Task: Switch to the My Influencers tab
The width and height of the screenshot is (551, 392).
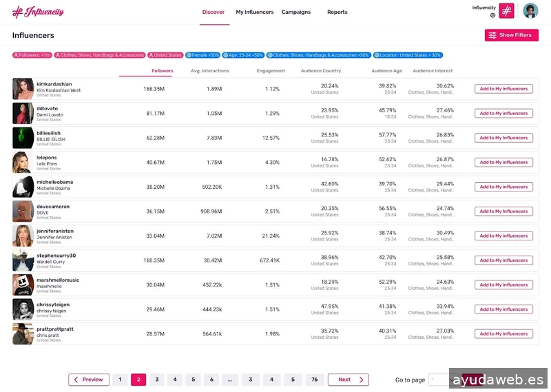Action: coord(254,12)
